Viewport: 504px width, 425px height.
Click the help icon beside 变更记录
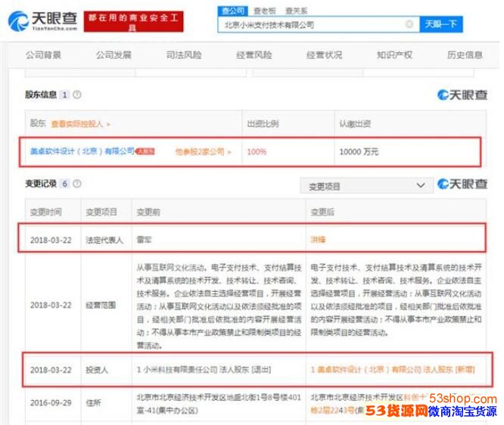77,184
